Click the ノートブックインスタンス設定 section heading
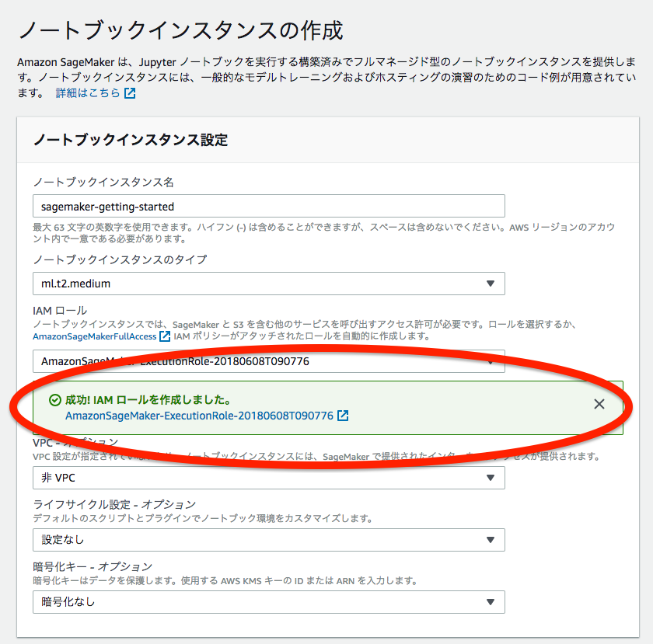Image resolution: width=653 pixels, height=644 pixels. click(x=131, y=140)
